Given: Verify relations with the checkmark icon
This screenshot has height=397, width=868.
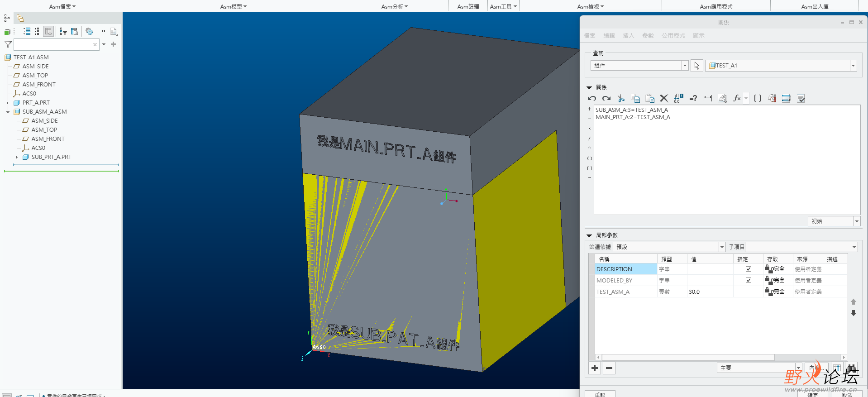Looking at the screenshot, I should [801, 98].
